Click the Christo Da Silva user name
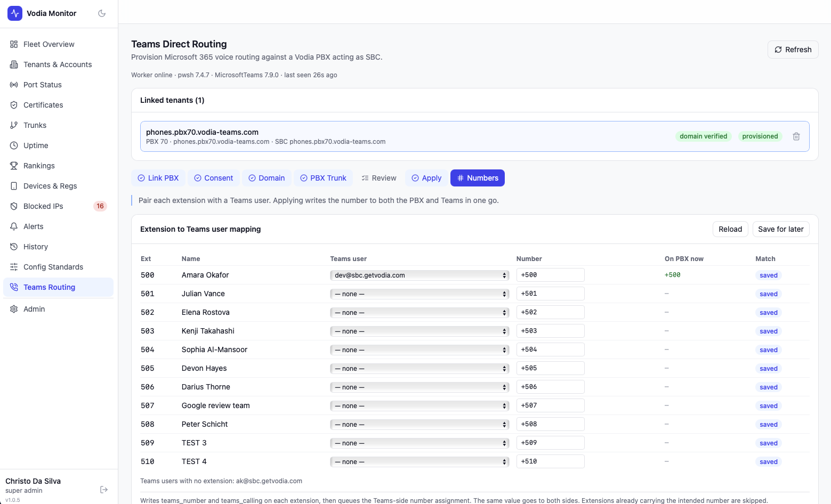 click(33, 481)
